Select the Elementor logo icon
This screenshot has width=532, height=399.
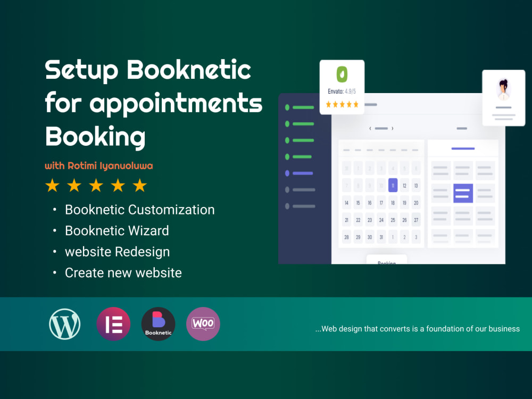tap(113, 323)
